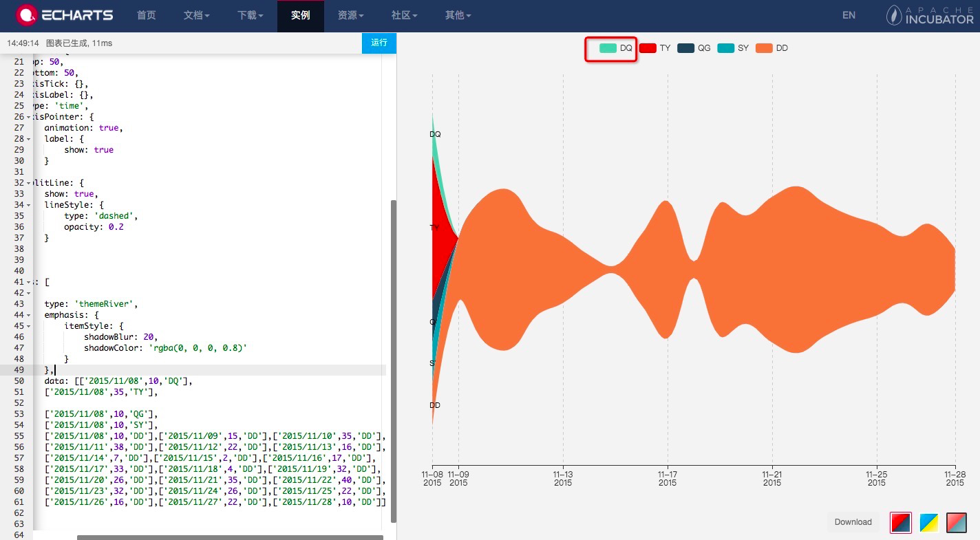The height and width of the screenshot is (540, 980).
Task: Click the 11-13 2015 axis label
Action: tap(563, 478)
